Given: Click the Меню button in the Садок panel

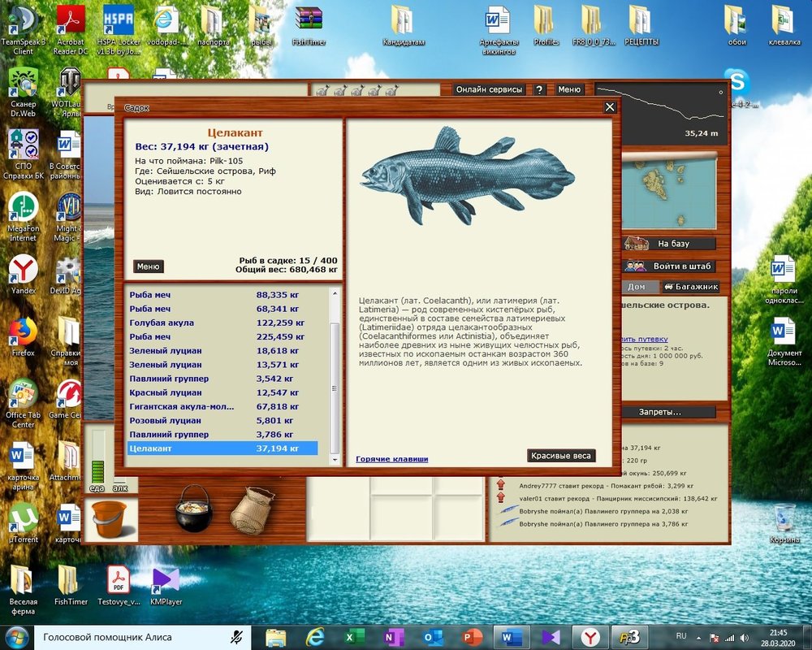Looking at the screenshot, I should (148, 266).
